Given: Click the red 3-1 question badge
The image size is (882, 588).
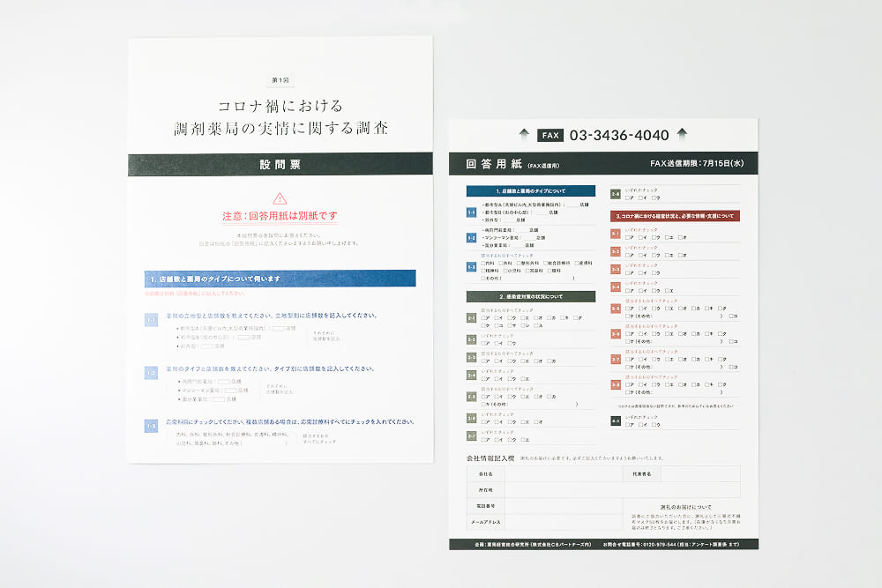Looking at the screenshot, I should tap(615, 234).
